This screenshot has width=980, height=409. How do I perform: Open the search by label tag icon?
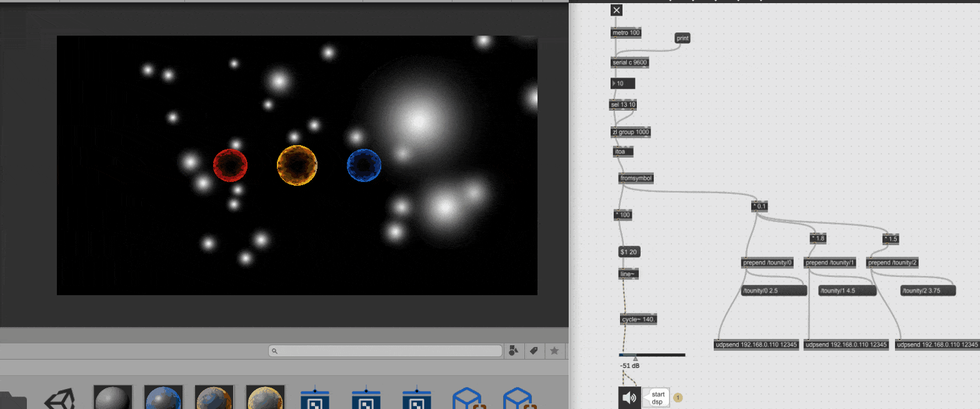(534, 351)
